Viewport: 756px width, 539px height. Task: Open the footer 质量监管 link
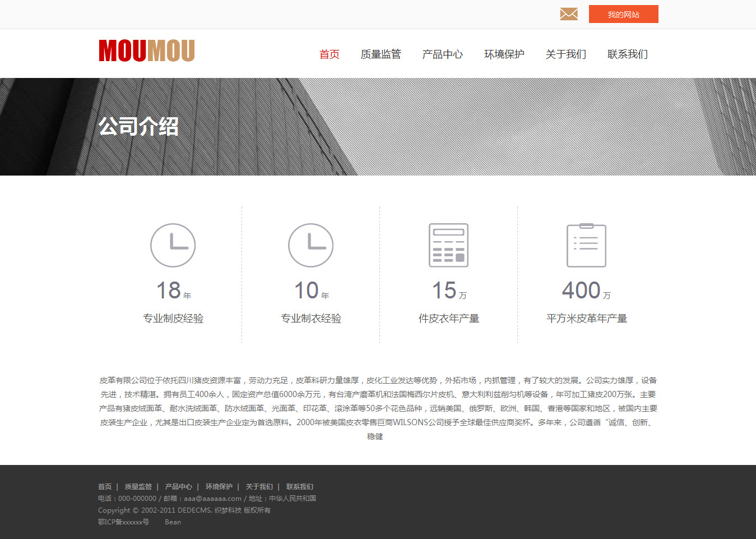pos(138,487)
